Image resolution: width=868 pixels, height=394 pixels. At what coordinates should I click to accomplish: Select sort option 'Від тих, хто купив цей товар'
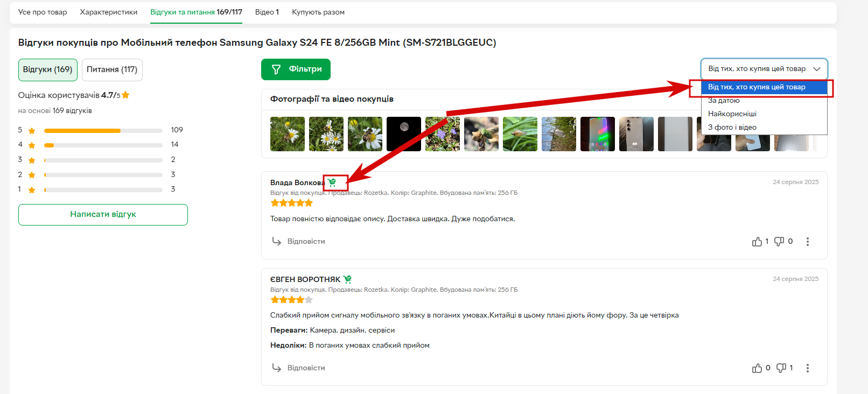click(764, 87)
